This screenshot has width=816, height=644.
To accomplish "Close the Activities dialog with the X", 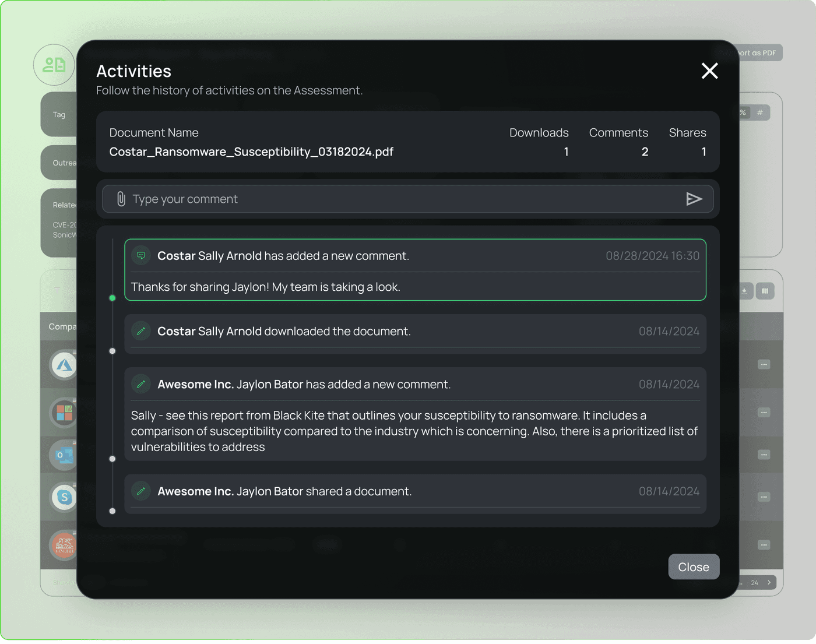I will (709, 71).
